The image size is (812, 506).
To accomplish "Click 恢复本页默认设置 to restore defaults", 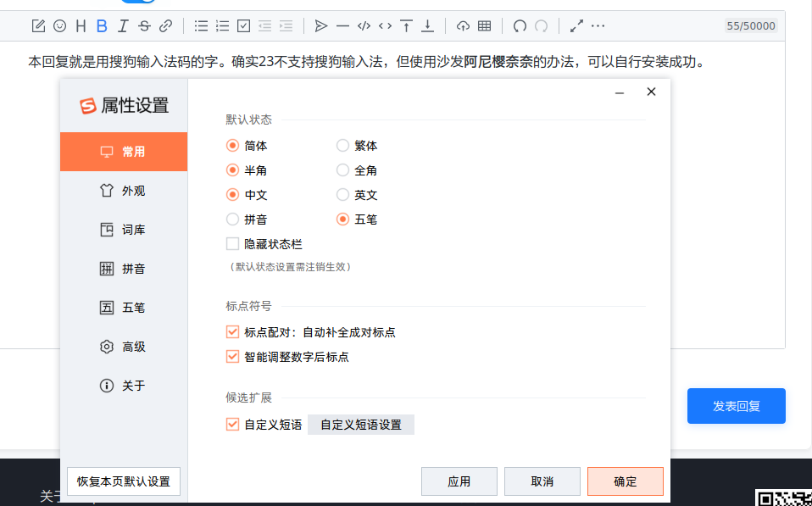I will [123, 481].
